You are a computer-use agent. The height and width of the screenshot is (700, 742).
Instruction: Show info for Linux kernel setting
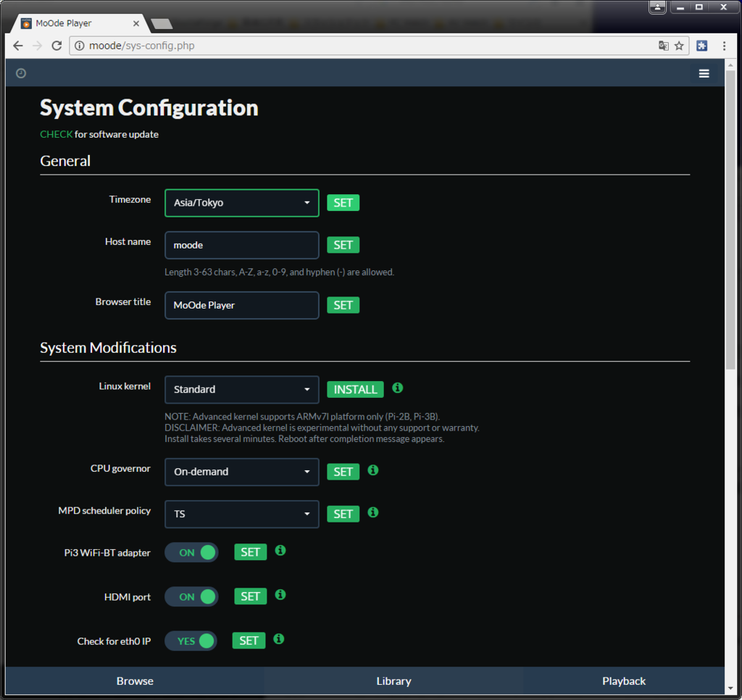coord(398,388)
